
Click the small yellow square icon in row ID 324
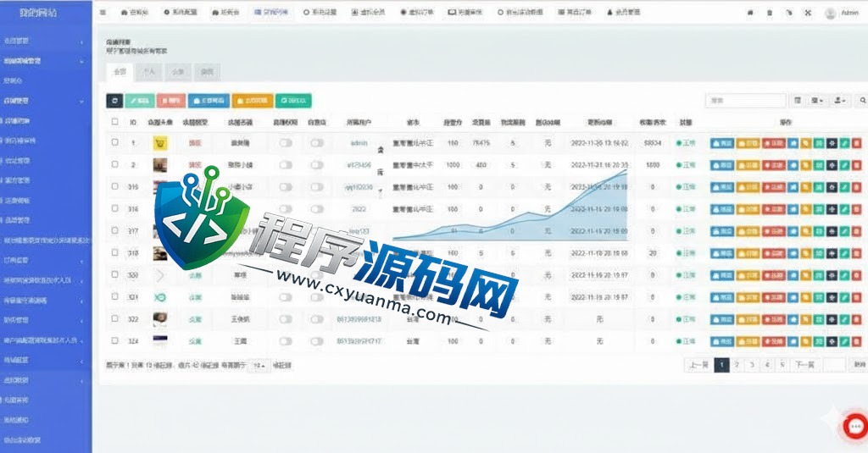(806, 342)
